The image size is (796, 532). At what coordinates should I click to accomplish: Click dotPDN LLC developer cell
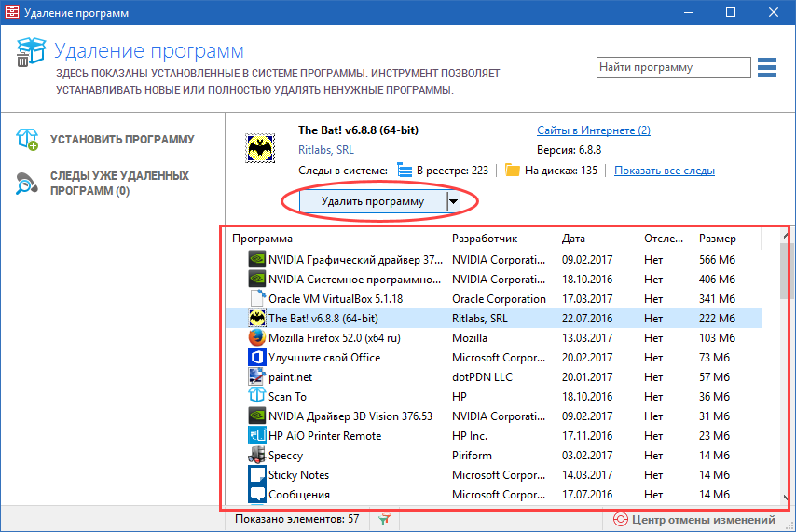click(x=482, y=377)
